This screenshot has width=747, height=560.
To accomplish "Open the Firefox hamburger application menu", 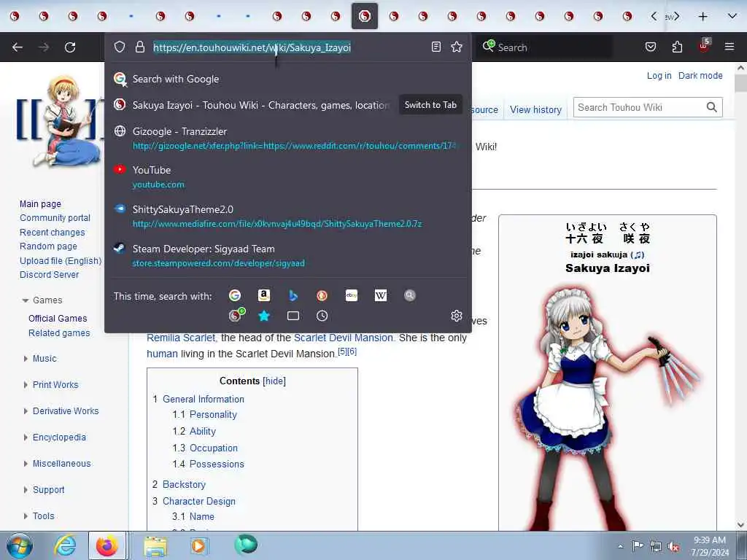I will 729,47.
